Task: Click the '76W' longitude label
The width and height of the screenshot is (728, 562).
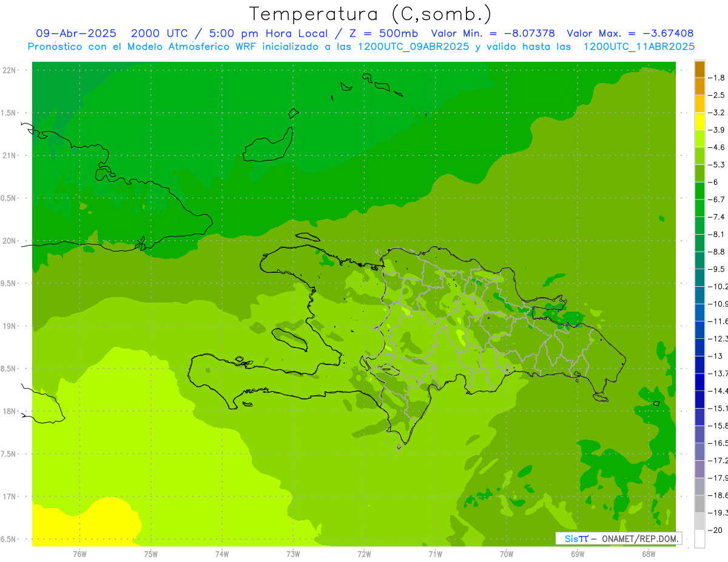Action: [79, 554]
